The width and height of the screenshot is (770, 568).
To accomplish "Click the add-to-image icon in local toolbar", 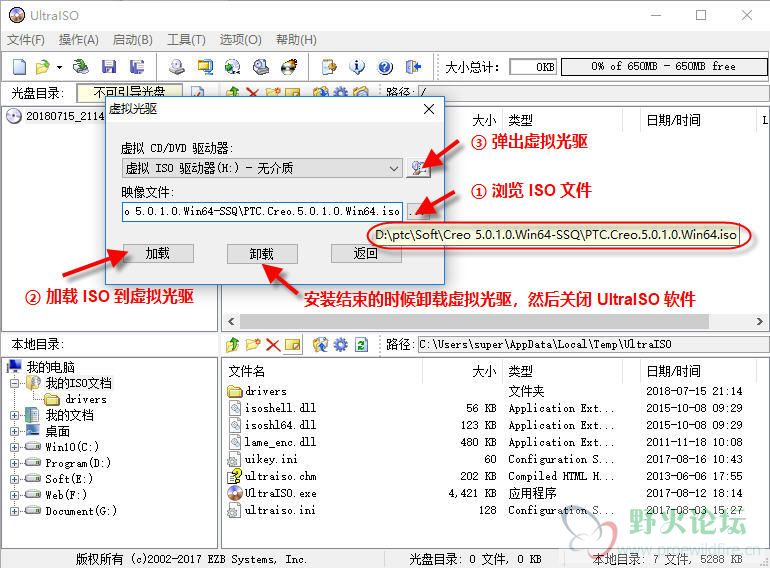I will (x=320, y=345).
